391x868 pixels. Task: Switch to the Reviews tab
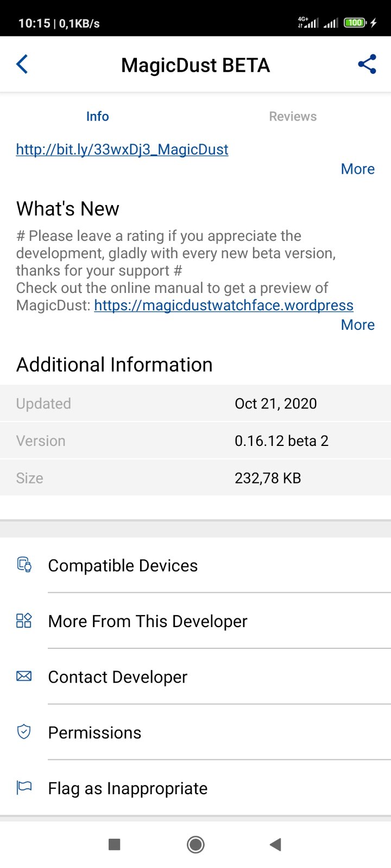point(293,117)
